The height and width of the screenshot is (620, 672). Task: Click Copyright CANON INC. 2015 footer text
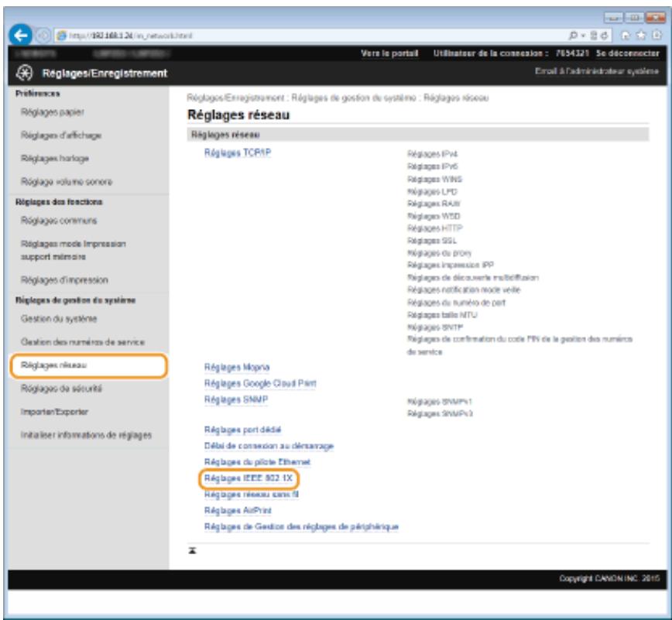click(609, 578)
